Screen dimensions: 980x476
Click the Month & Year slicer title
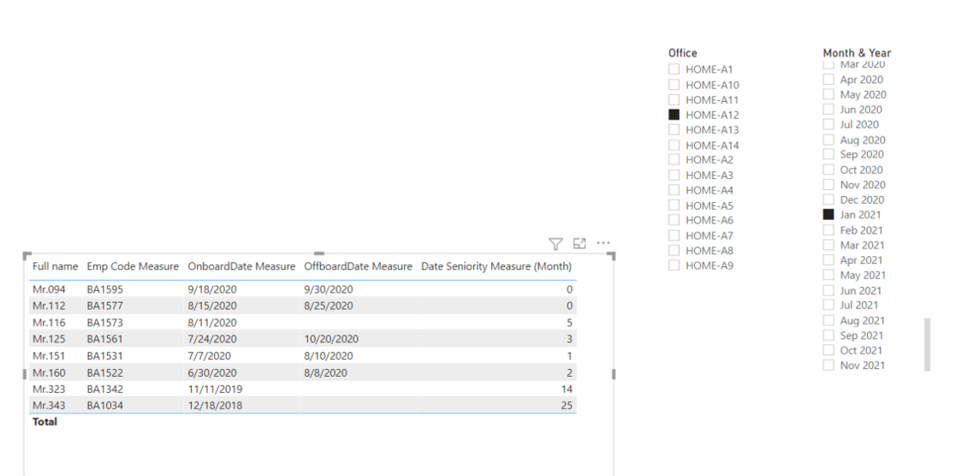tap(857, 53)
